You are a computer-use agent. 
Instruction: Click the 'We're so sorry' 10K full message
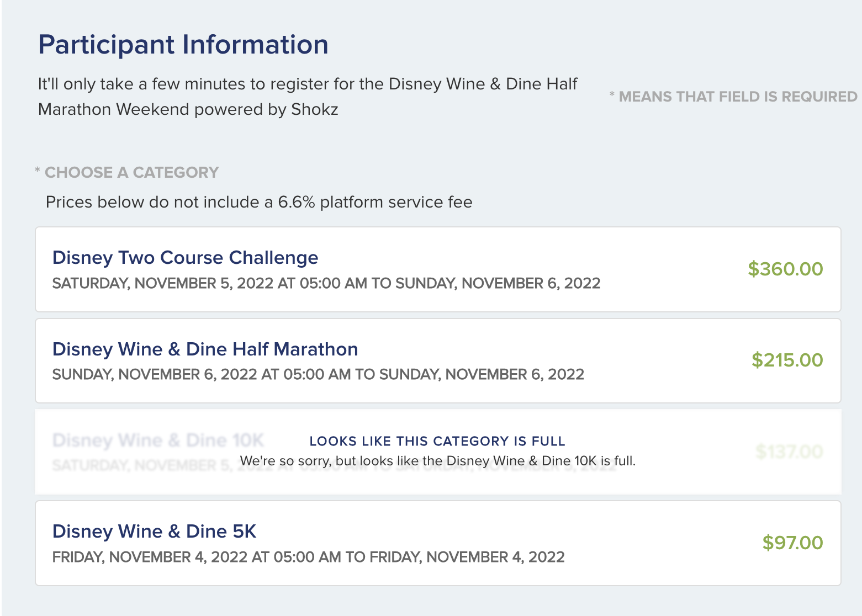437,461
